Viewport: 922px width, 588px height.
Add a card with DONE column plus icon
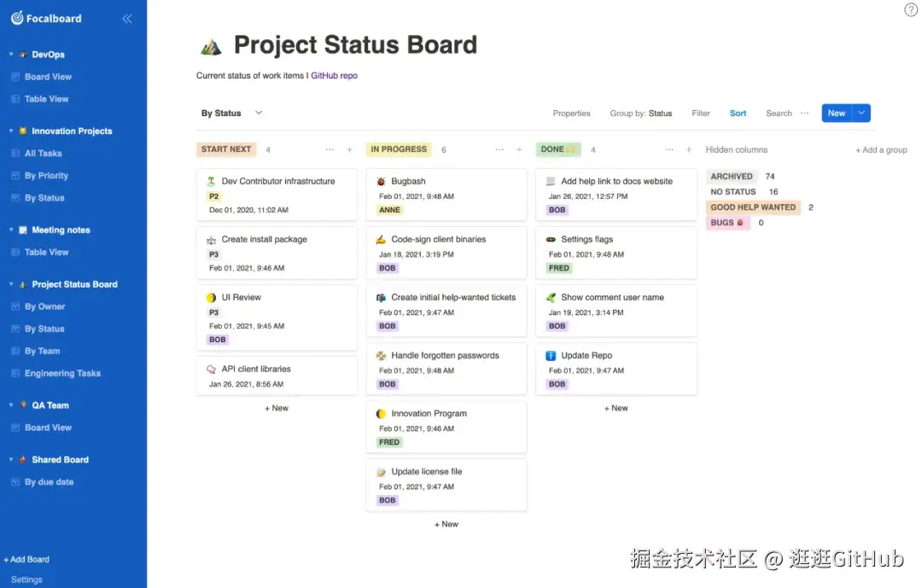pos(689,150)
